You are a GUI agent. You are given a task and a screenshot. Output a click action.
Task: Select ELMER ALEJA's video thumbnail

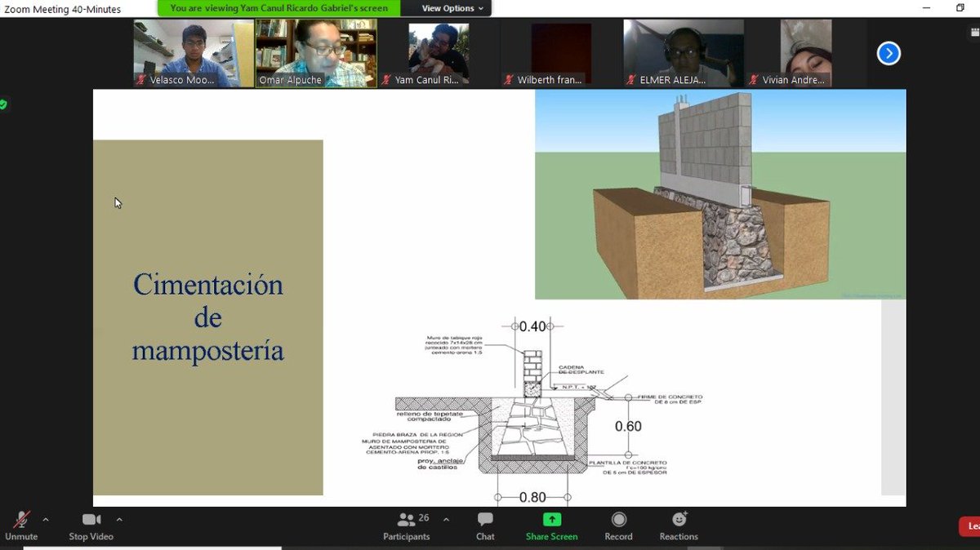point(683,49)
